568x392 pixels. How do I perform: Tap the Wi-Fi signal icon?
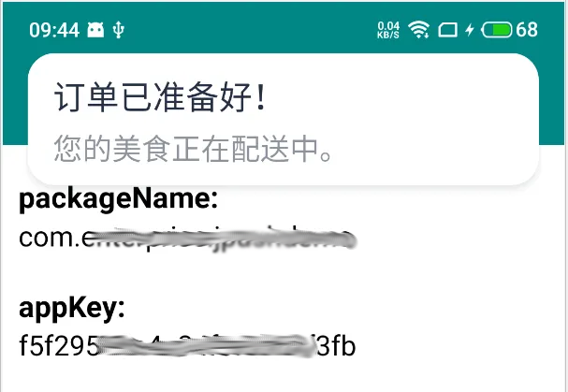coord(419,29)
